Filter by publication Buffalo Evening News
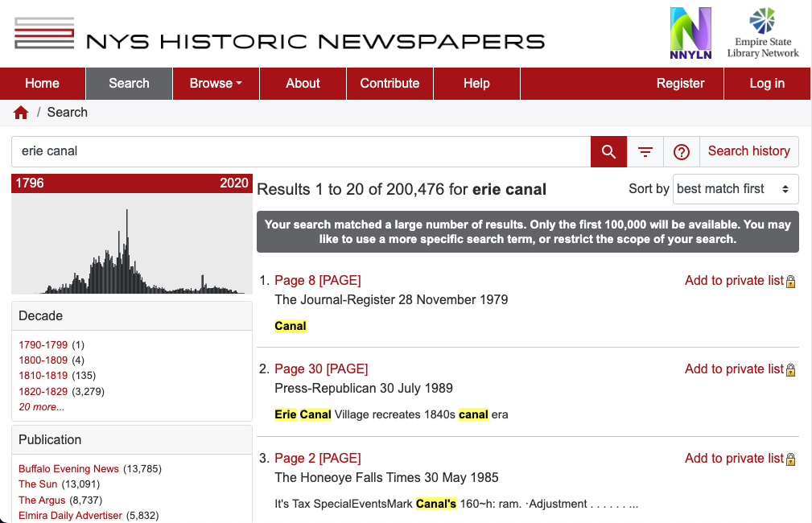 [x=69, y=469]
